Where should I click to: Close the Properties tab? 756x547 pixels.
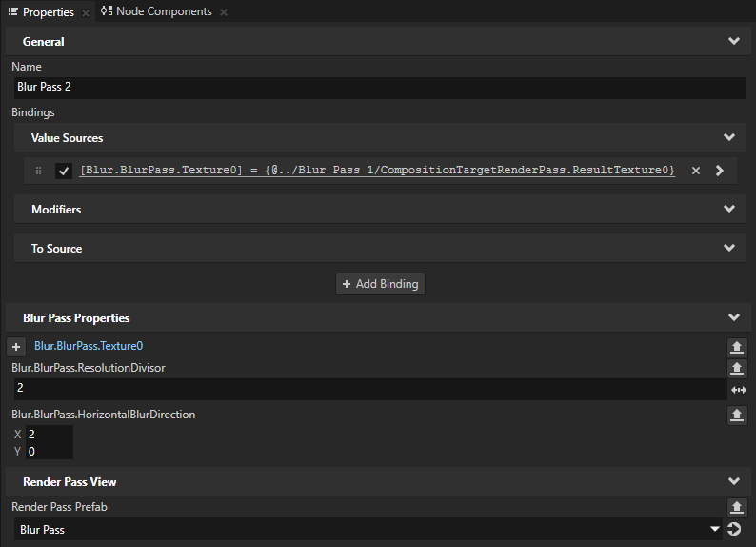pos(85,12)
